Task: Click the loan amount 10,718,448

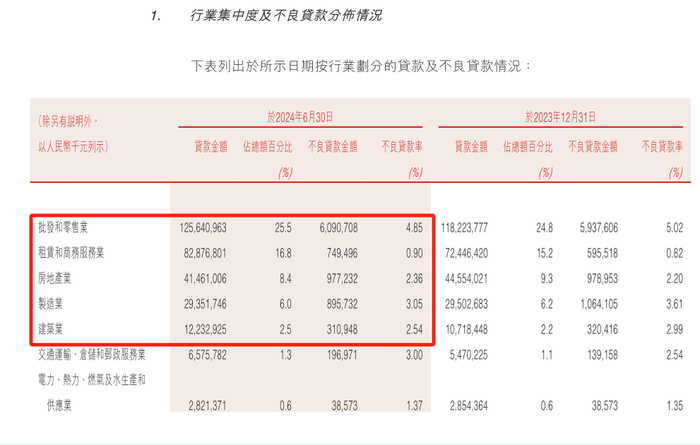Action: tap(467, 330)
